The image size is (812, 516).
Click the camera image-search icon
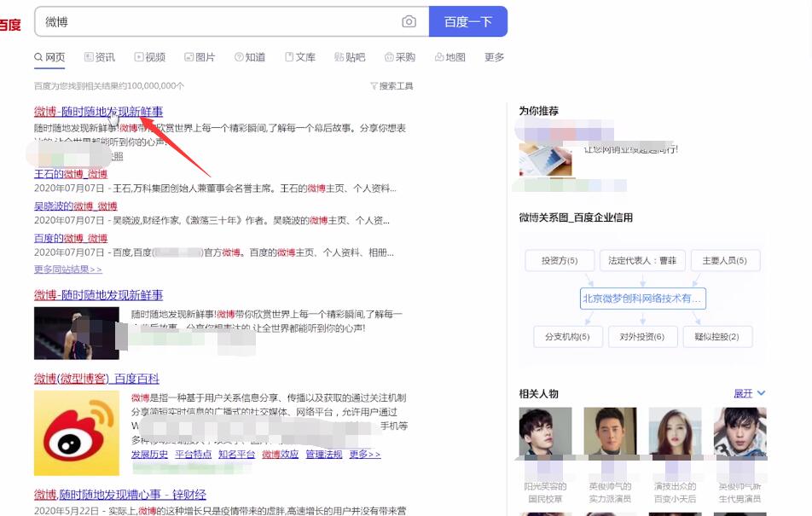pyautogui.click(x=409, y=22)
